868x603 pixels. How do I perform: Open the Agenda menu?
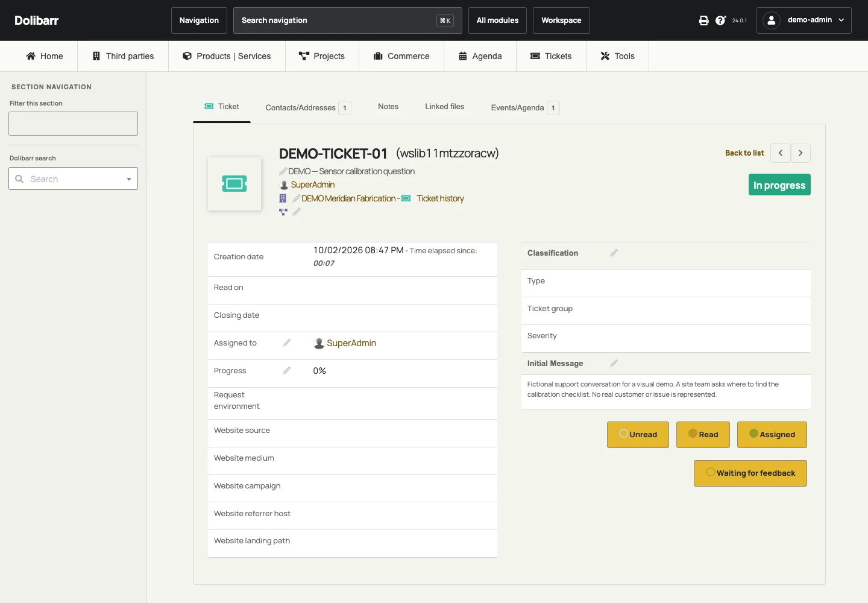tap(480, 56)
